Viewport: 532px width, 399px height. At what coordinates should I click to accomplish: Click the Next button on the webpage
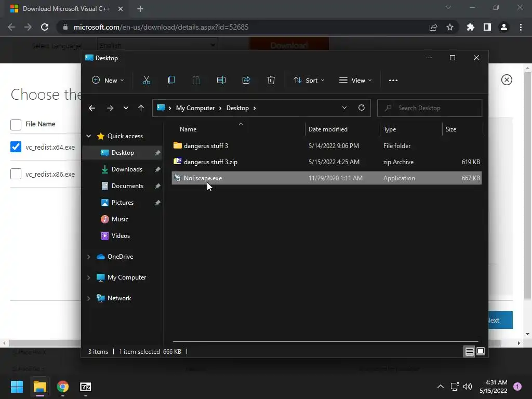tap(500, 320)
